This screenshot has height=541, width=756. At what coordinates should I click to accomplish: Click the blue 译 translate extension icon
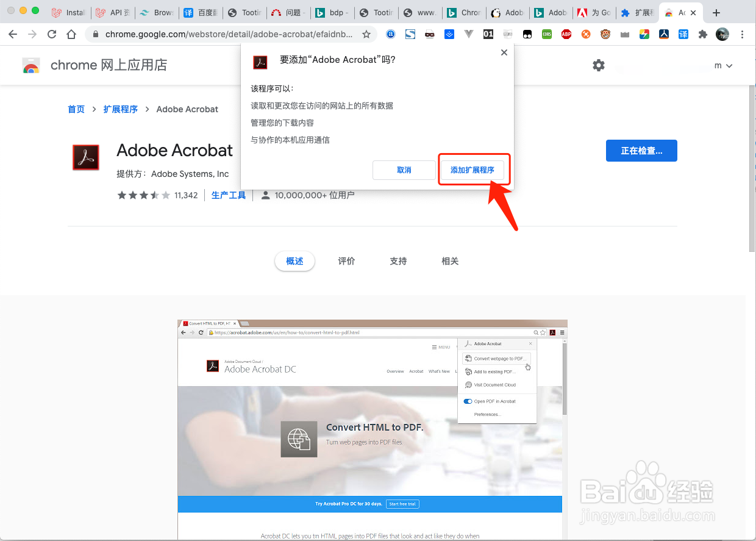pyautogui.click(x=683, y=35)
